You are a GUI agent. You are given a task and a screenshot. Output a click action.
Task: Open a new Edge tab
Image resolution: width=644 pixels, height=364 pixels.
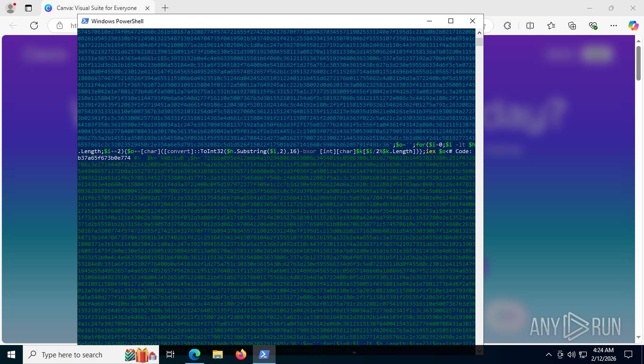click(x=165, y=8)
